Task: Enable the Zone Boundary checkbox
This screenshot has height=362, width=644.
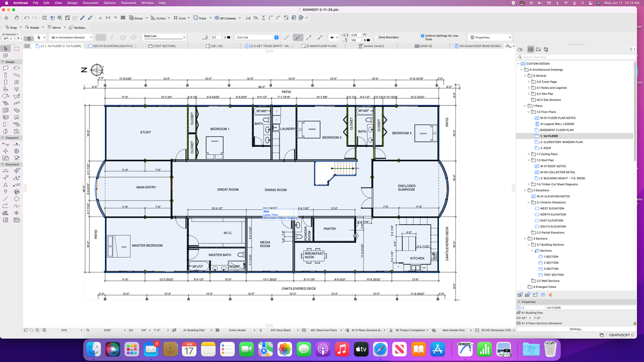Action: point(376,37)
